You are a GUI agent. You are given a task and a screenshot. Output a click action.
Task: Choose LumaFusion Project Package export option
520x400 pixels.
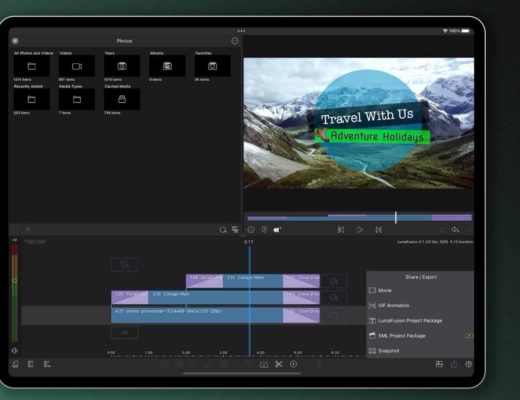[x=420, y=321]
